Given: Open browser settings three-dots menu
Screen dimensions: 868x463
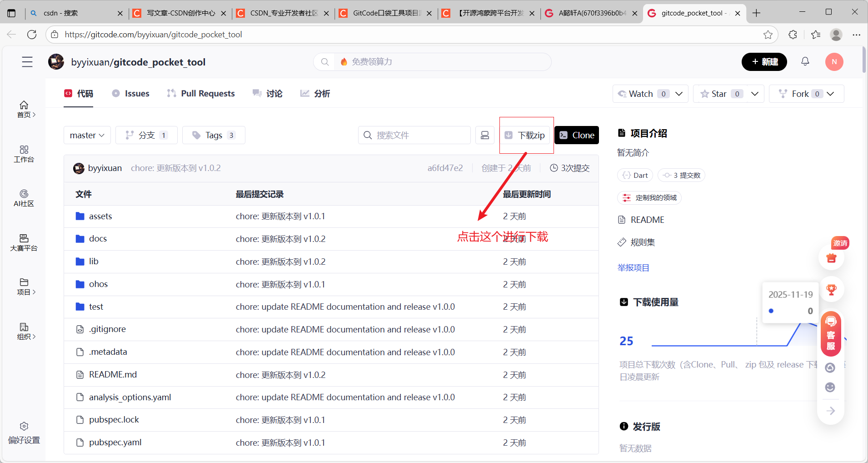Looking at the screenshot, I should click(857, 35).
